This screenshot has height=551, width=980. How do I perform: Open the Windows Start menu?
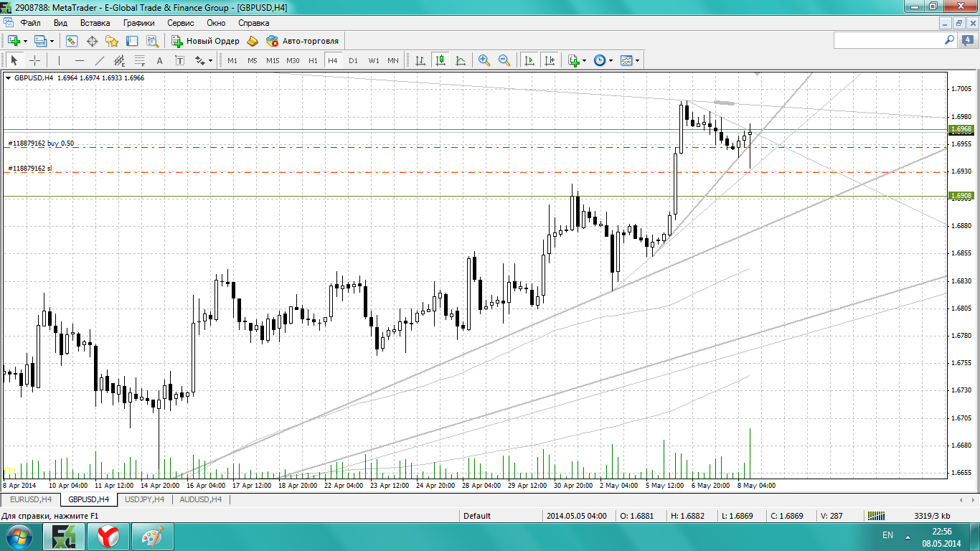[18, 536]
